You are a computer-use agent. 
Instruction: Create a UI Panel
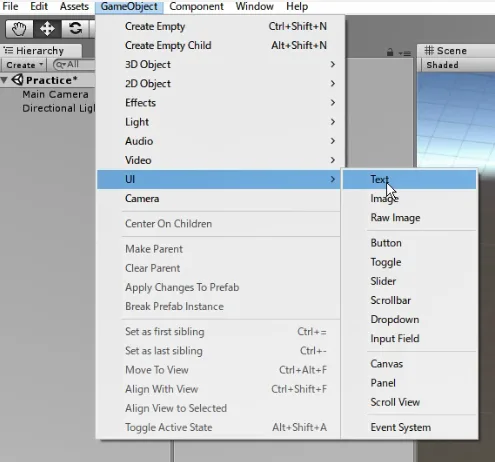[x=409, y=383]
